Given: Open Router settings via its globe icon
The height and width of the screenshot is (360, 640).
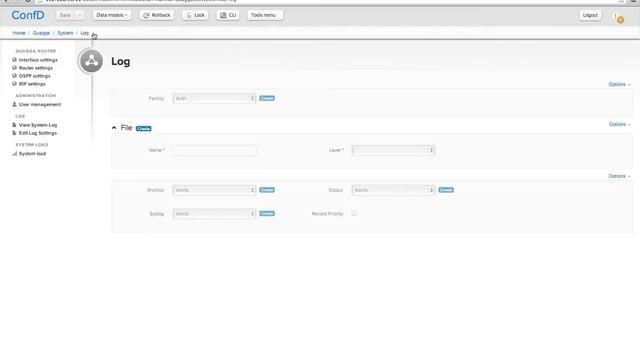Looking at the screenshot, I should tap(14, 68).
